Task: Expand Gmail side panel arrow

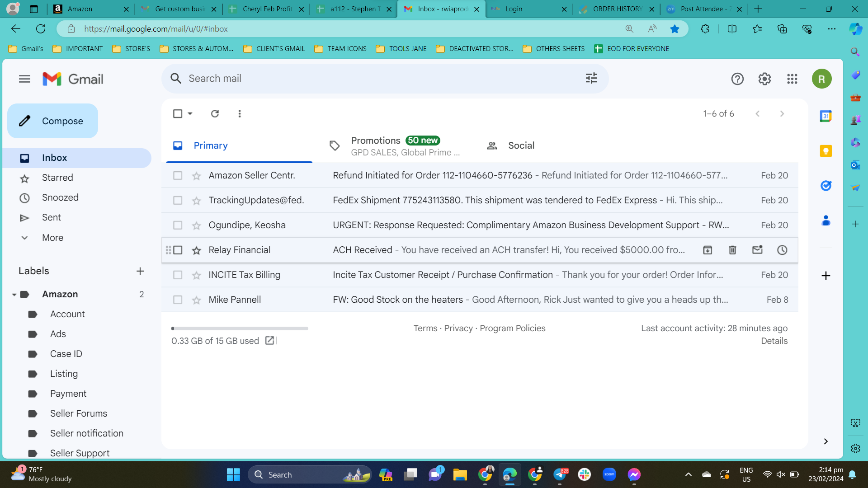Action: point(826,441)
